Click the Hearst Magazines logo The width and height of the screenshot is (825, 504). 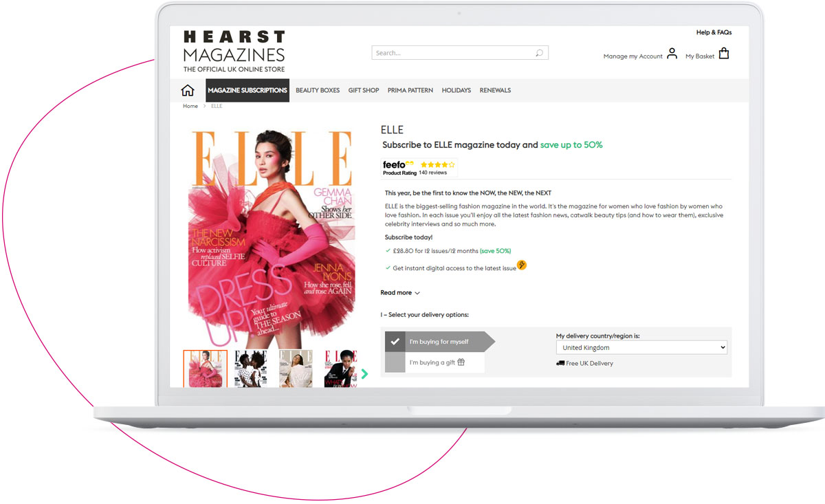click(x=234, y=52)
